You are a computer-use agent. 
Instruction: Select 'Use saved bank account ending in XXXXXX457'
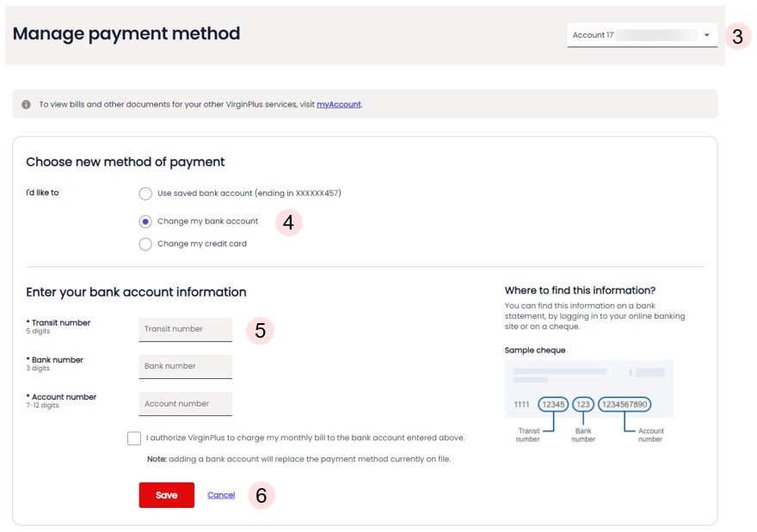(x=145, y=193)
